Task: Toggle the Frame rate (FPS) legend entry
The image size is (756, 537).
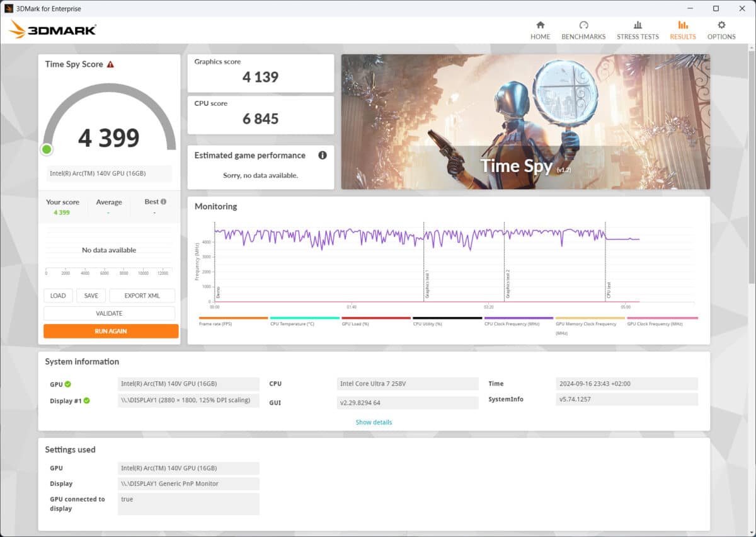Action: tap(234, 321)
